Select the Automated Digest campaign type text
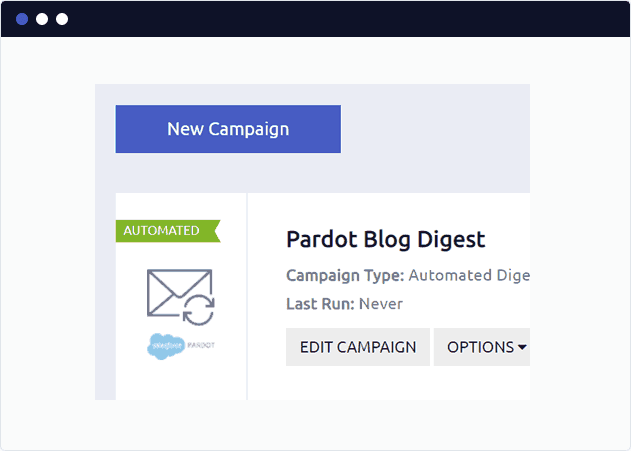631x451 pixels. tap(469, 275)
